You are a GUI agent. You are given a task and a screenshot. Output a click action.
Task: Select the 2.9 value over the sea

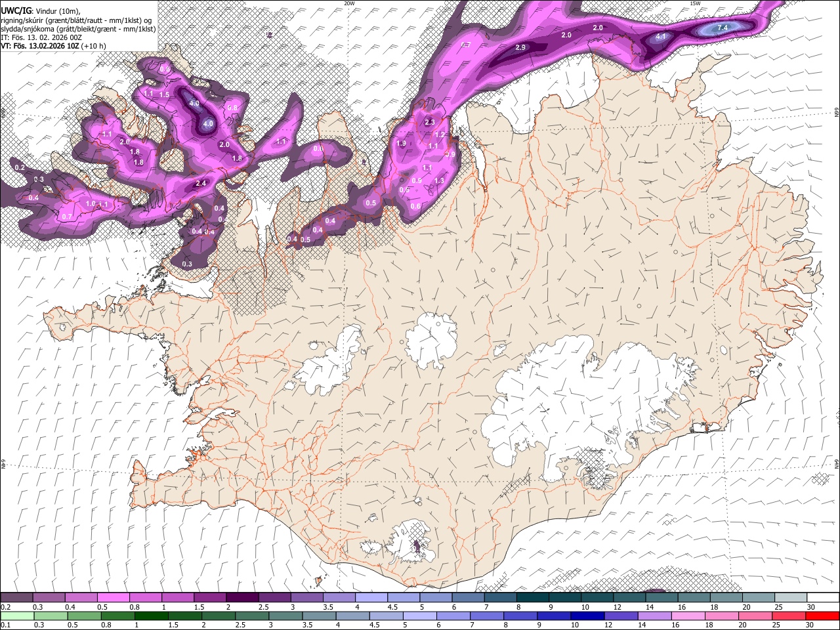(520, 48)
